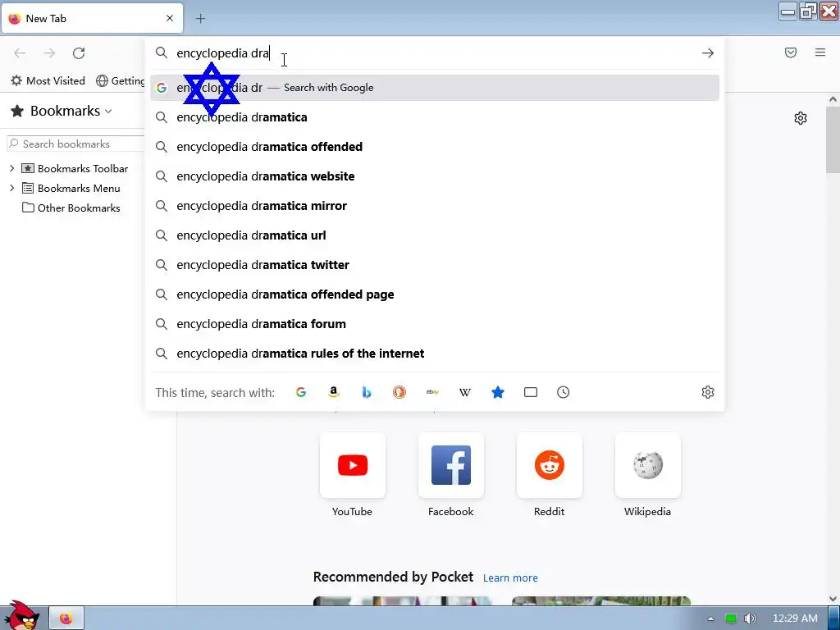Click into the address bar text field
The height and width of the screenshot is (630, 840).
point(434,53)
